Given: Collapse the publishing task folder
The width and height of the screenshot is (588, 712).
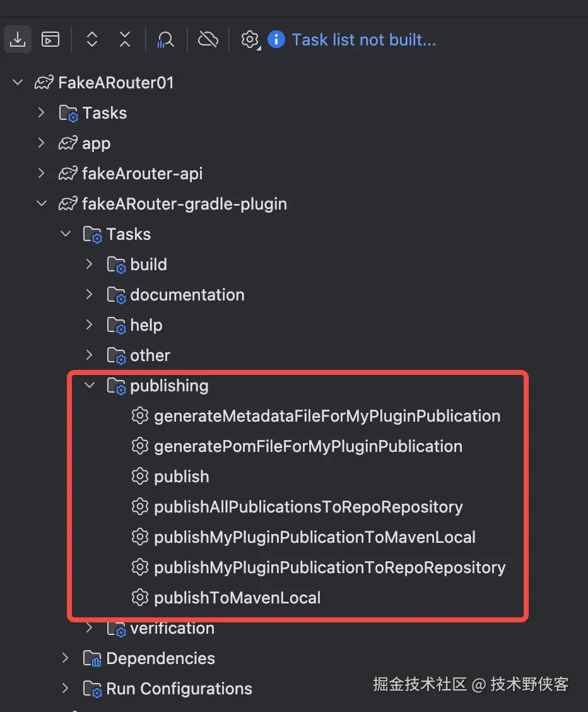Looking at the screenshot, I should (x=90, y=386).
